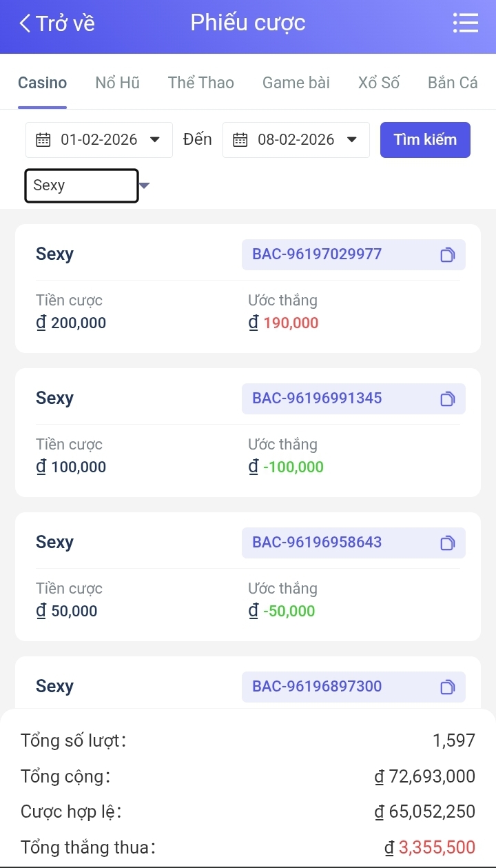Copy bet ID BAC-96196897300
The width and height of the screenshot is (496, 868).
coord(447,687)
